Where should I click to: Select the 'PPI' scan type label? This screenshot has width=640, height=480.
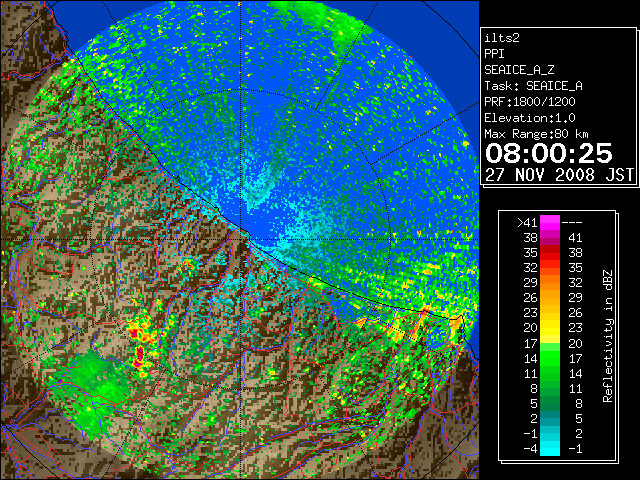click(494, 54)
